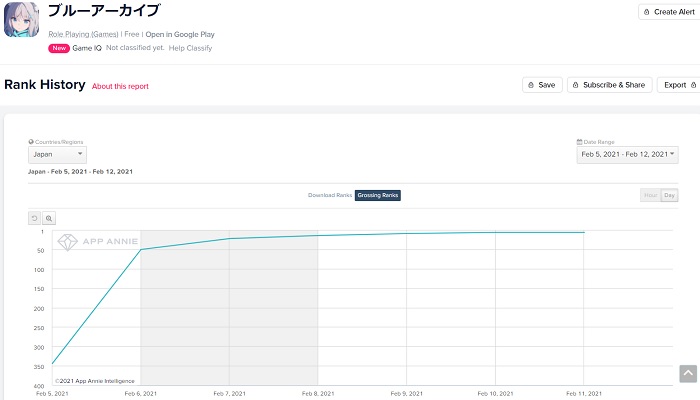Click the Create Alert button

point(669,12)
